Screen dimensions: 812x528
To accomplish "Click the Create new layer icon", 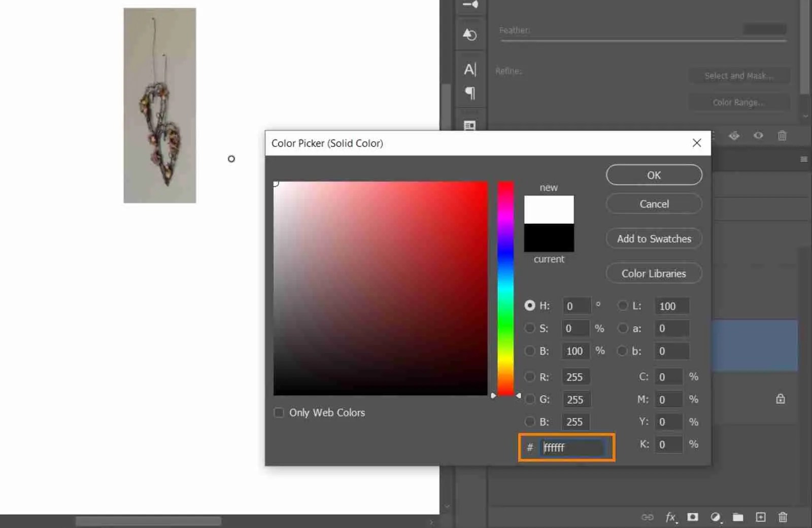I will pyautogui.click(x=760, y=517).
